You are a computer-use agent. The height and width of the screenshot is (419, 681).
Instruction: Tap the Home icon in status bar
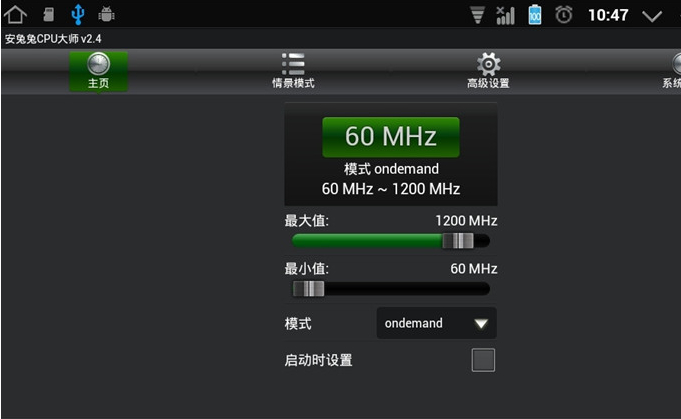click(15, 14)
